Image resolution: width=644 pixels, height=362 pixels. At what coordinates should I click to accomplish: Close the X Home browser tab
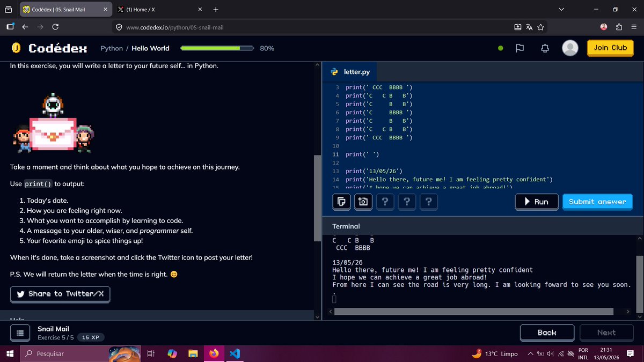200,10
